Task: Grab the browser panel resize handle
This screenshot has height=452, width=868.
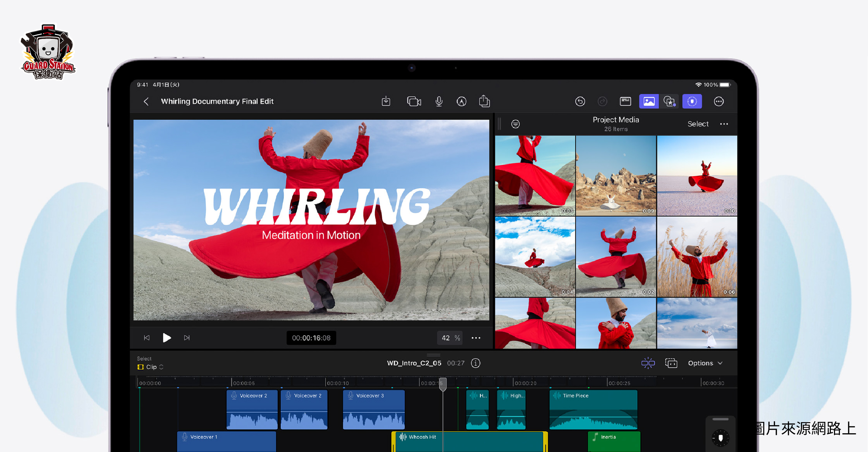Action: (x=500, y=124)
